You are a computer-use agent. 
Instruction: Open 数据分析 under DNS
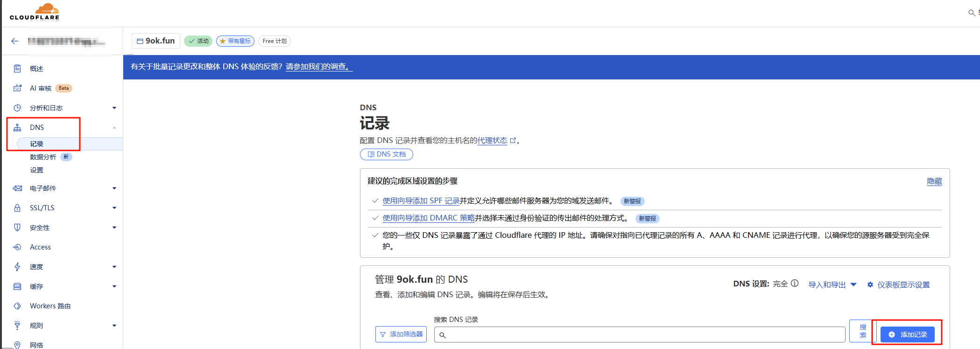point(43,157)
